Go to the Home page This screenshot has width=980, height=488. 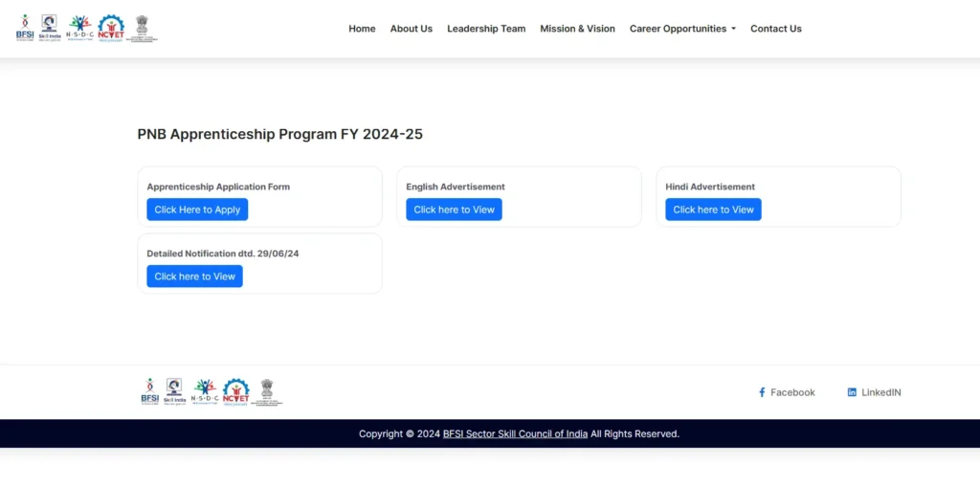click(x=362, y=29)
